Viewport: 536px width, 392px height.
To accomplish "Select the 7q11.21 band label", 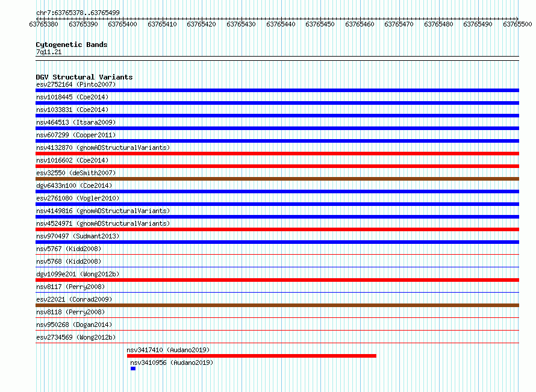I will point(49,52).
